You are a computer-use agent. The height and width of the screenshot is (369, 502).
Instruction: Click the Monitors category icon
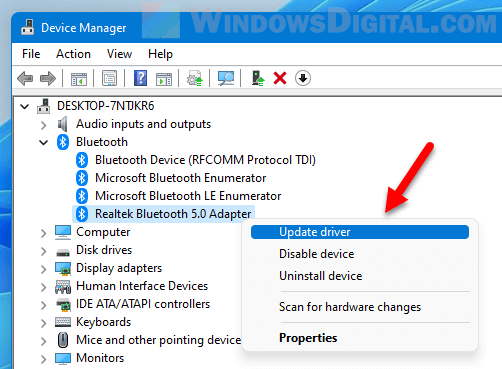[x=63, y=359]
